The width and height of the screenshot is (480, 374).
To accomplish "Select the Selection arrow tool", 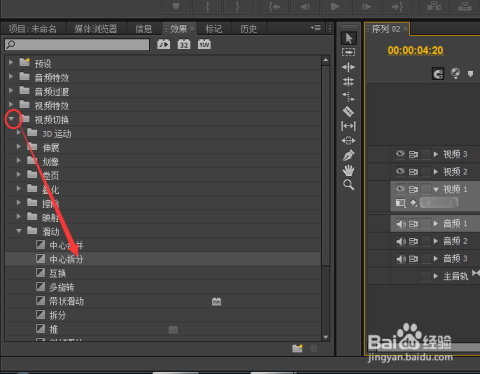I will coord(349,38).
